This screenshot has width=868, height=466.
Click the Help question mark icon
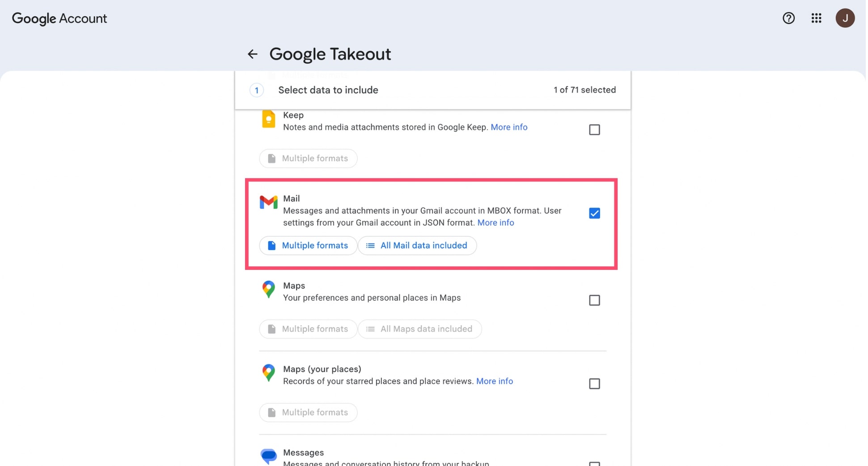point(788,18)
